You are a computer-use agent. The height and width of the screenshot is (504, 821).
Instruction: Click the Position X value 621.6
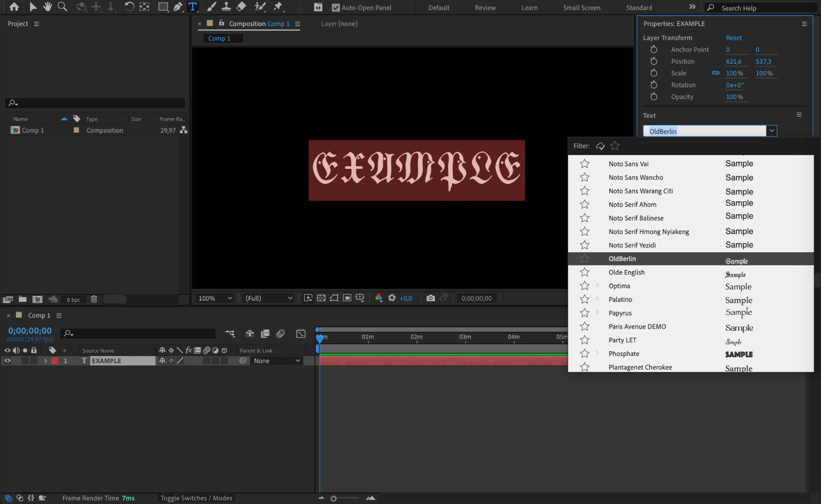(732, 61)
